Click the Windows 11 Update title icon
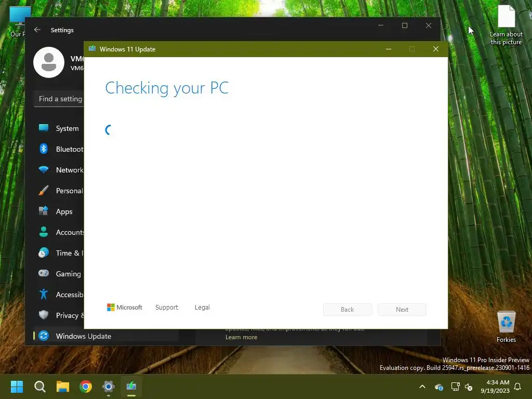 click(x=92, y=49)
